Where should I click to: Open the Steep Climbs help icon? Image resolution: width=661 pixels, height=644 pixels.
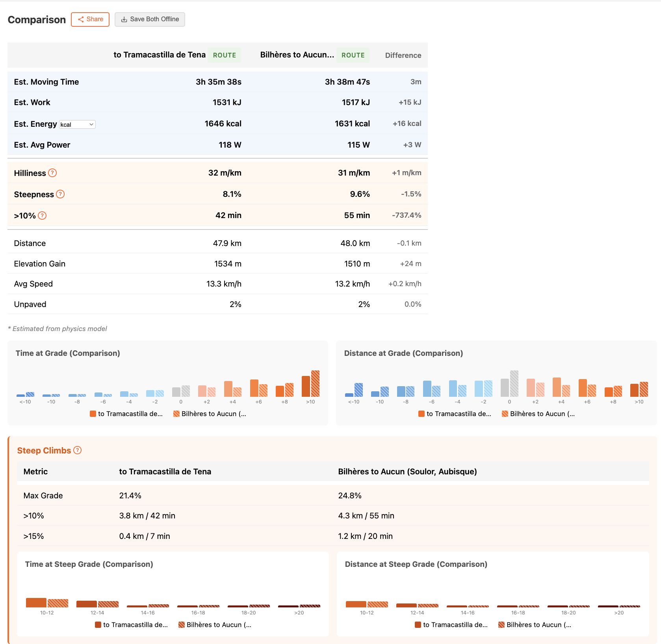(78, 450)
